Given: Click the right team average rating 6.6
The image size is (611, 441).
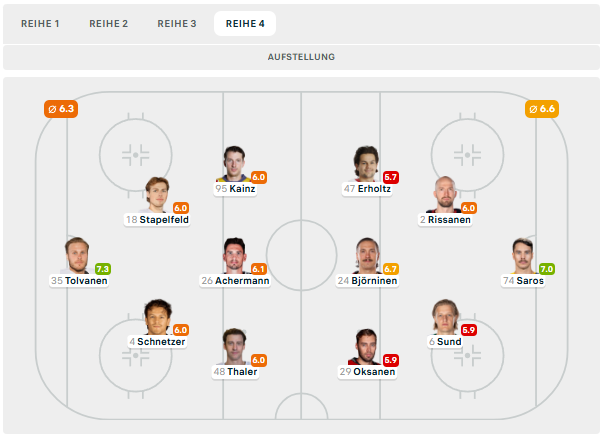Looking at the screenshot, I should point(541,108).
